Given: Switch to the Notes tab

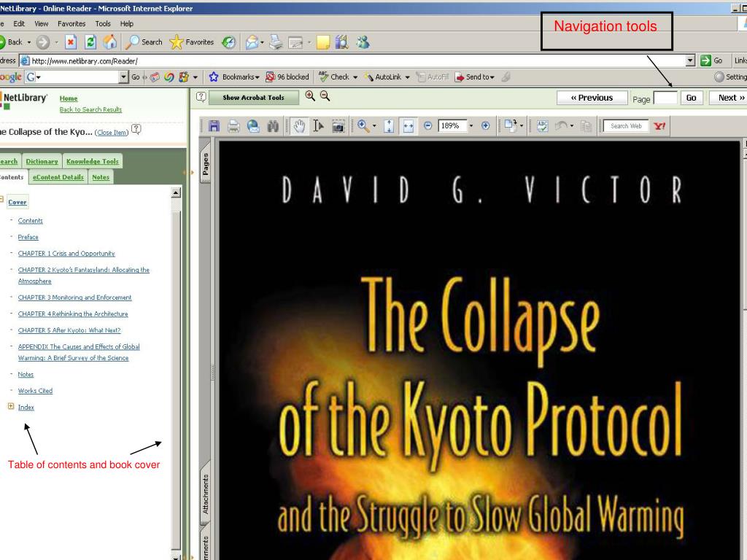Looking at the screenshot, I should point(101,177).
